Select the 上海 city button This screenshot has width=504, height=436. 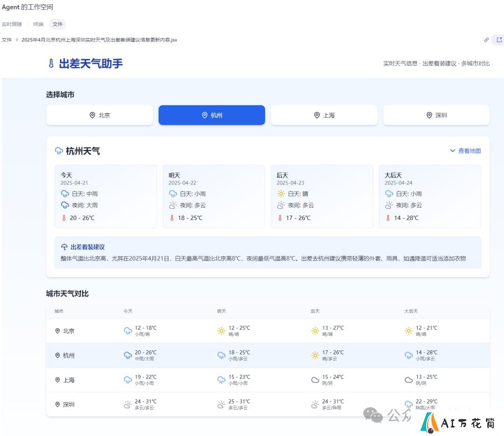[324, 115]
